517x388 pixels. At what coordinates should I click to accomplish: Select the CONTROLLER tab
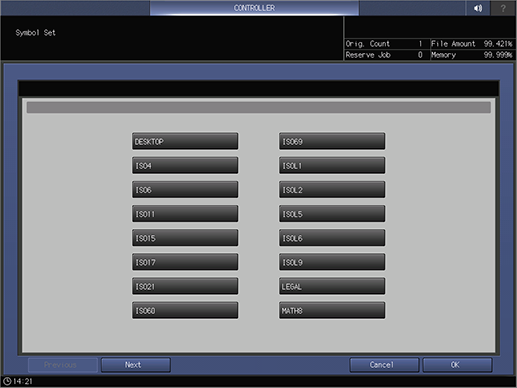point(254,8)
